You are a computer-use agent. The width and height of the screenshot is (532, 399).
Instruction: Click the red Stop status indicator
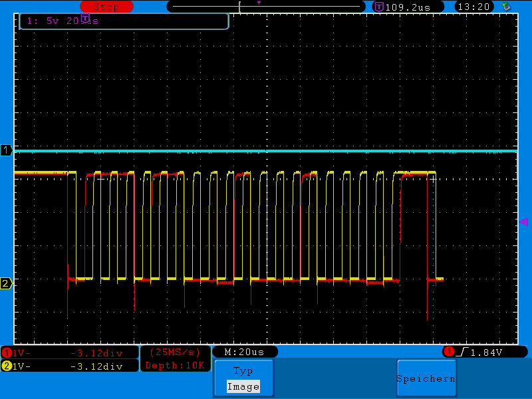point(106,7)
